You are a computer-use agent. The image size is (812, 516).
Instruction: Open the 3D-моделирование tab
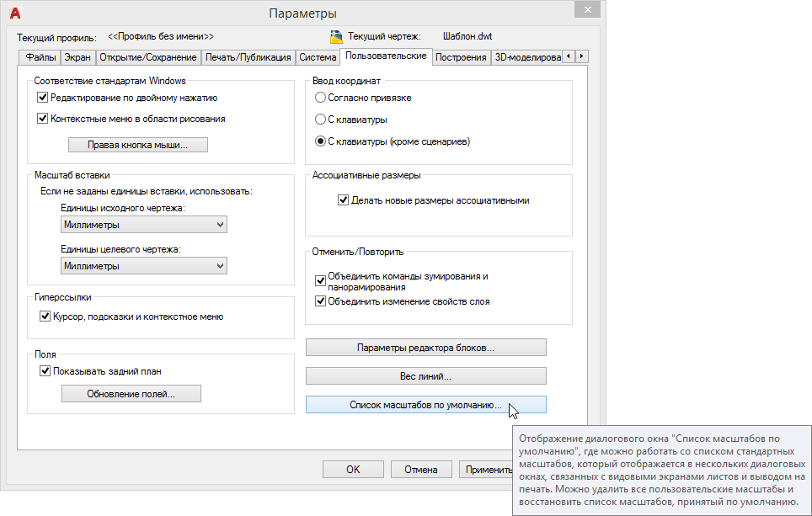526,57
